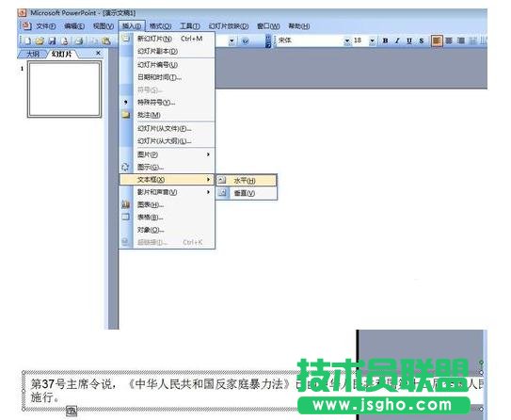Close the outline/slides pane
Viewport: 511px width, 420px height.
click(98, 53)
